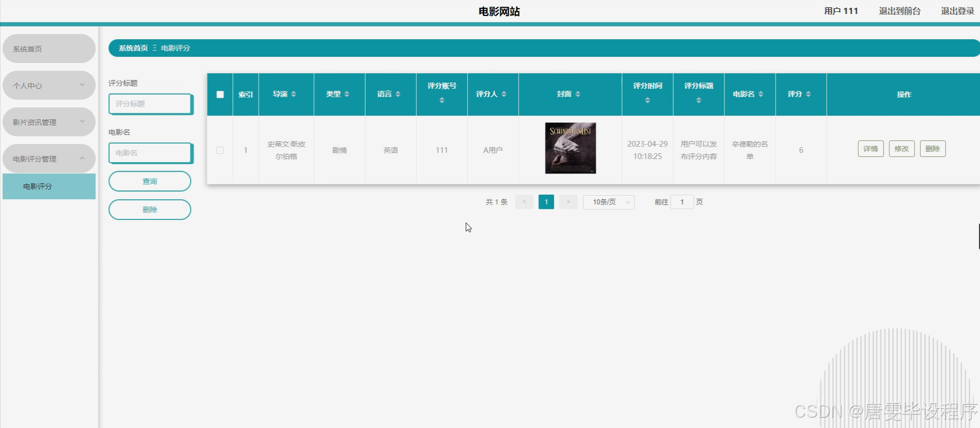Expand the 个人中心 sidebar menu
Screen dimensions: 980x428
[x=49, y=85]
